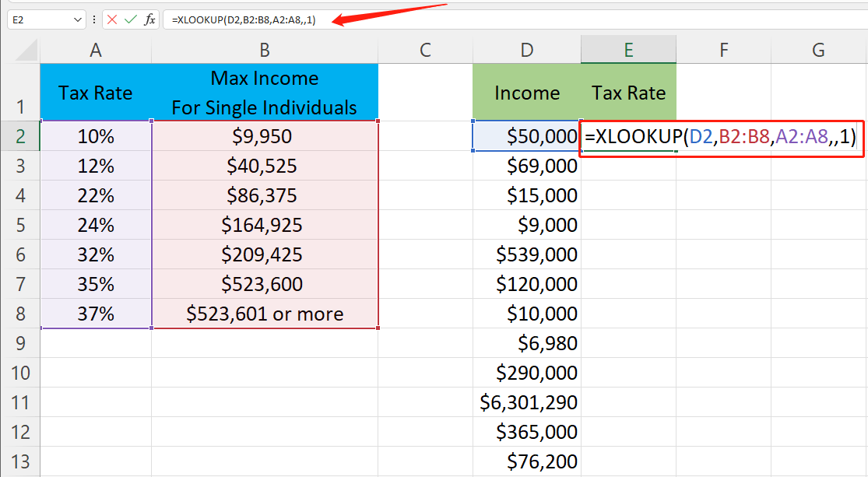Confirm the formula with the Enter checkmark

[131, 19]
